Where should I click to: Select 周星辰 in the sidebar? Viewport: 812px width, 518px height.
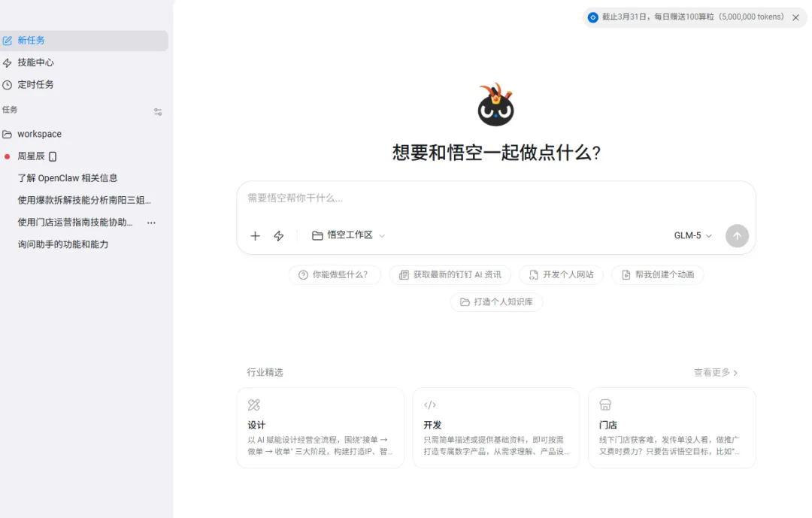pyautogui.click(x=31, y=156)
